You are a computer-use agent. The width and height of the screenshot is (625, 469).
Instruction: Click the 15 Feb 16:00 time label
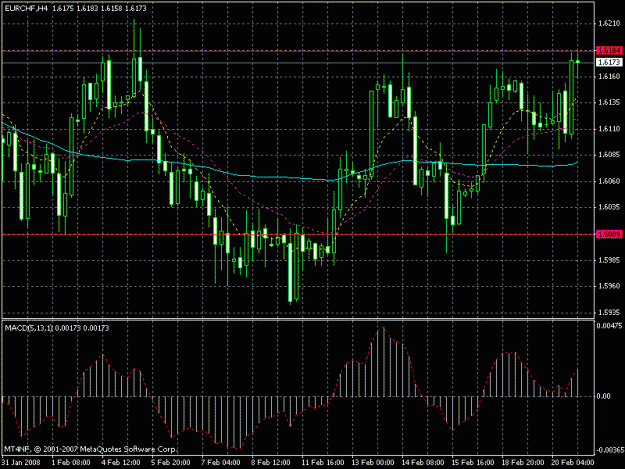473,462
